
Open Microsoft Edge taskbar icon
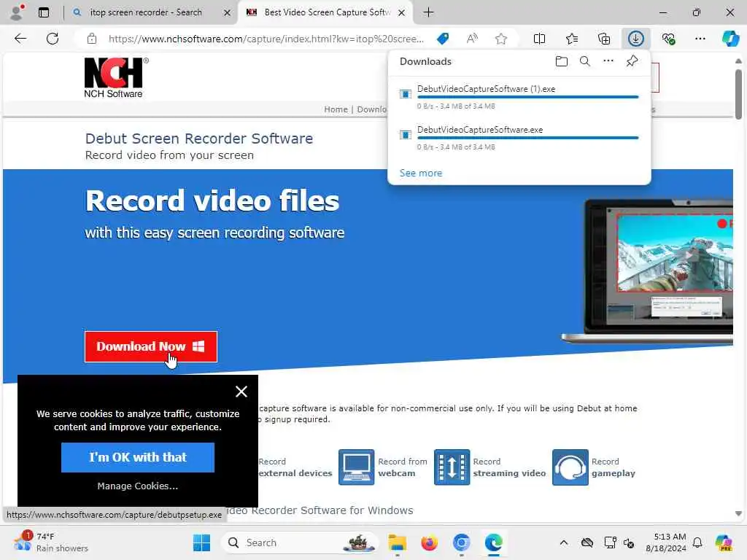(x=494, y=542)
